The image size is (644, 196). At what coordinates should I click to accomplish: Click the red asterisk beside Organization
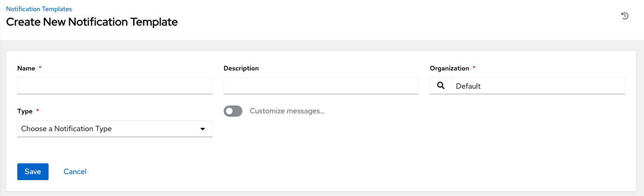click(474, 68)
